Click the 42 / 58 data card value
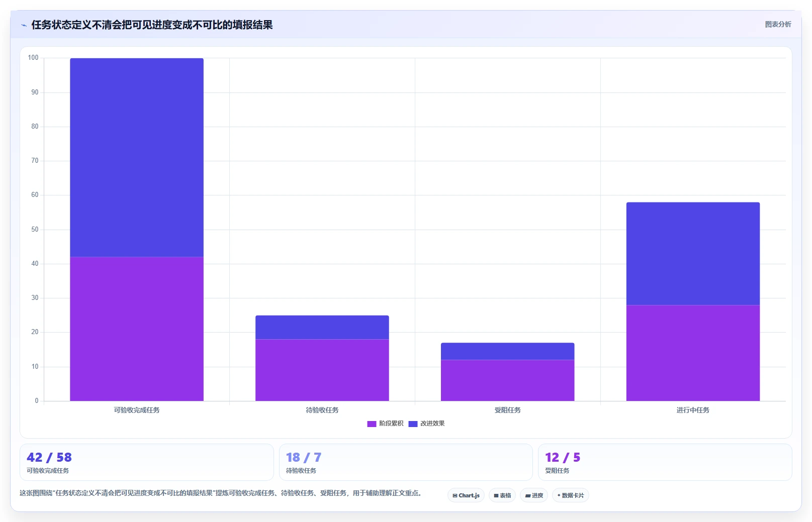812x522 pixels. coord(49,458)
